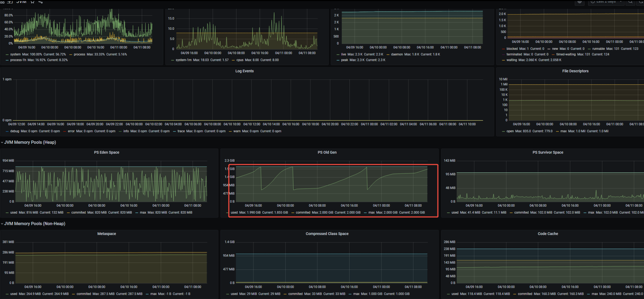Open the PS Old Gen panel menu

[327, 152]
